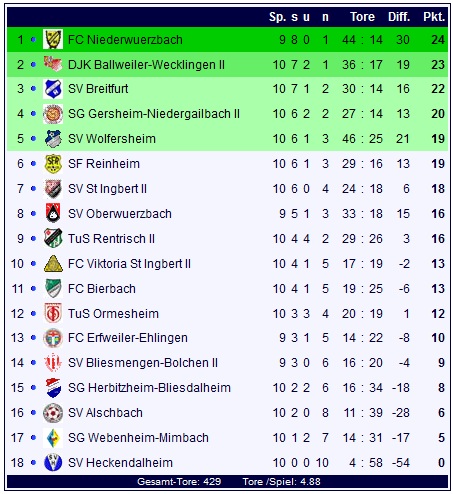453x494 pixels.
Task: Click the FC Bierbach green shield icon
Action: coord(53,288)
